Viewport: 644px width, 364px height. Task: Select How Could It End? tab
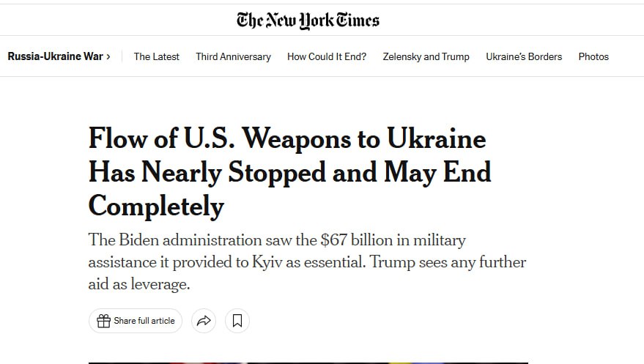coord(327,56)
